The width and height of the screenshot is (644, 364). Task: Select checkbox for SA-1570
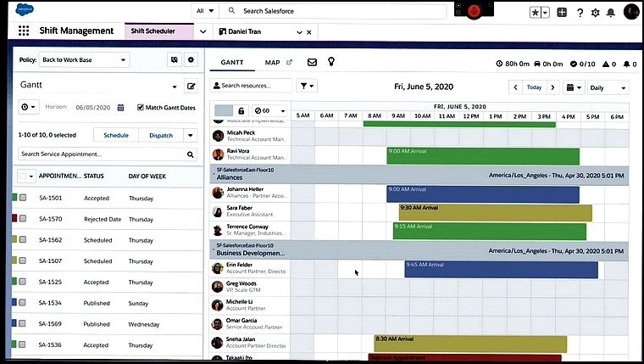tap(23, 219)
